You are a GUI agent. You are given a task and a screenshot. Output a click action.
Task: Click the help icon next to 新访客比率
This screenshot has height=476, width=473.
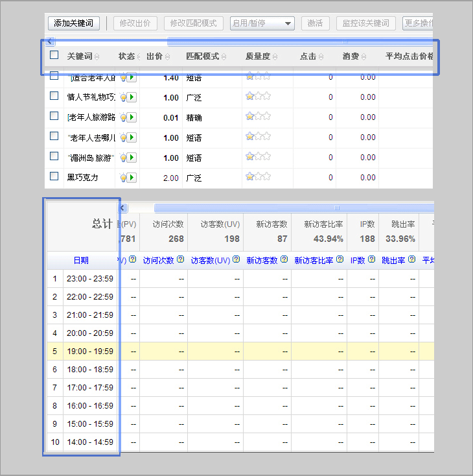click(339, 260)
